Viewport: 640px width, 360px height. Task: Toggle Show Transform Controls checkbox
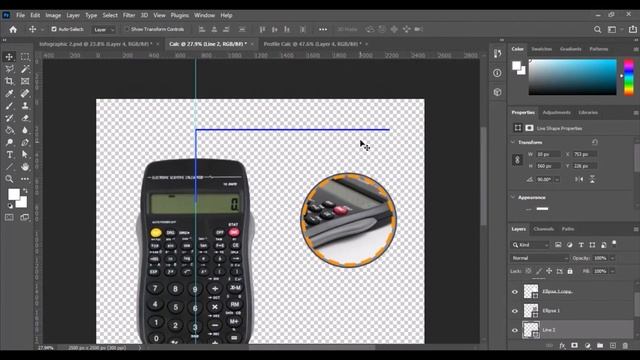(127, 29)
